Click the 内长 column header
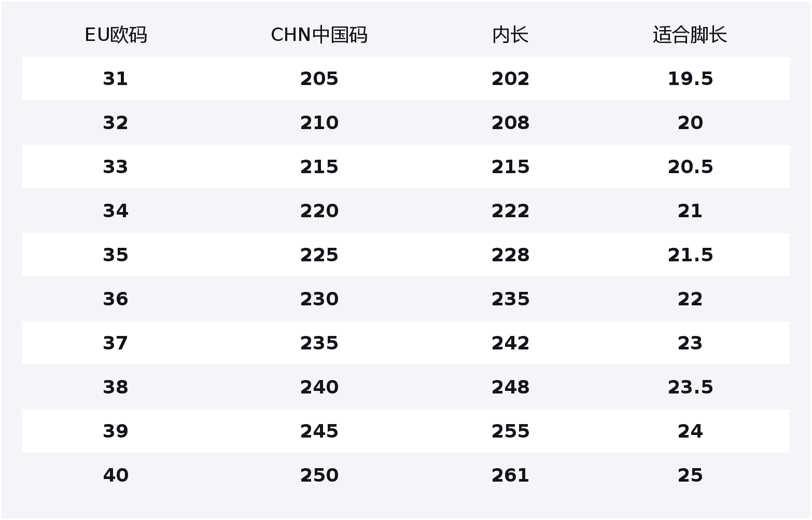 [x=510, y=35]
